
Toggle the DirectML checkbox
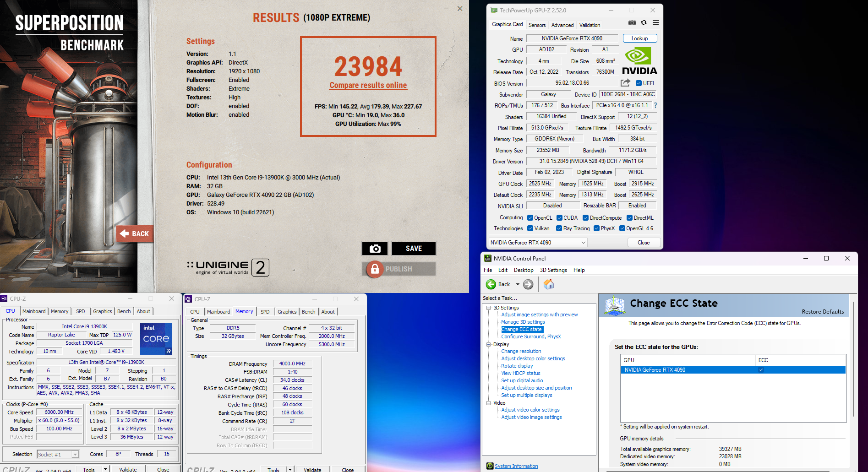tap(629, 218)
